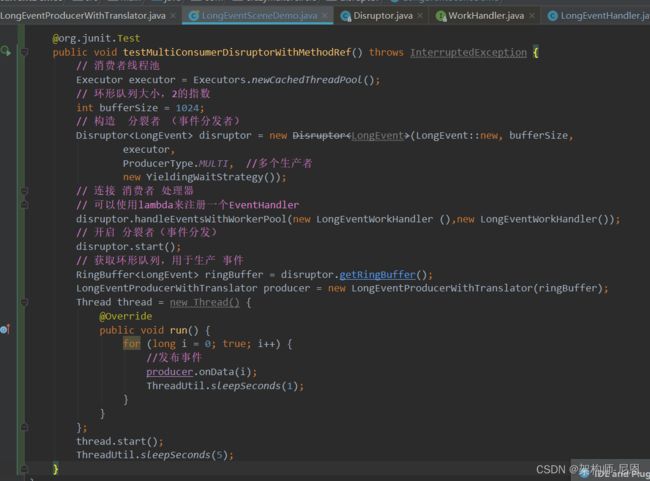Click ThreadUtil.sleepSeconds(5) call
The width and height of the screenshot is (650, 481).
click(152, 455)
